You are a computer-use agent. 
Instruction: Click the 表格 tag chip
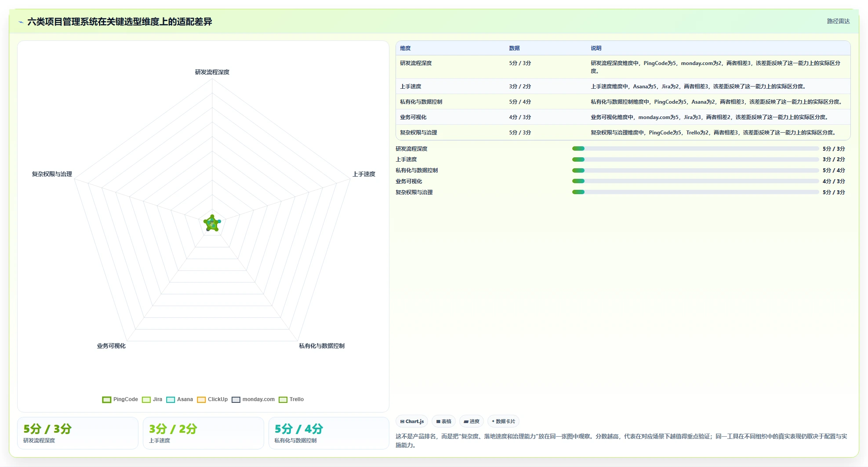point(443,421)
